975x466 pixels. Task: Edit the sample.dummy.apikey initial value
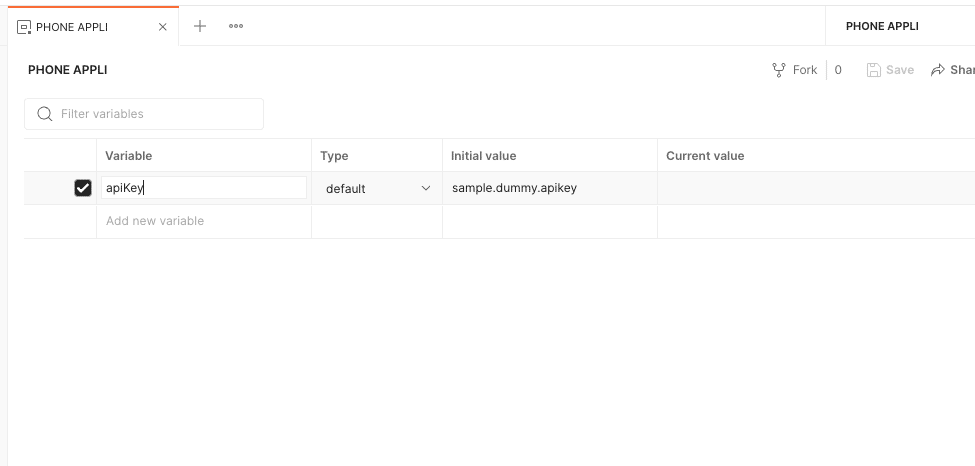(x=514, y=188)
